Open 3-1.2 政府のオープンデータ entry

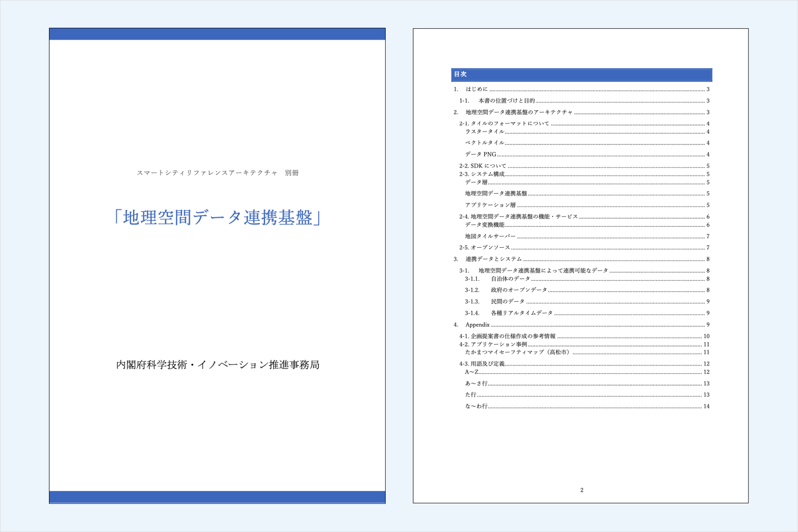(x=519, y=290)
